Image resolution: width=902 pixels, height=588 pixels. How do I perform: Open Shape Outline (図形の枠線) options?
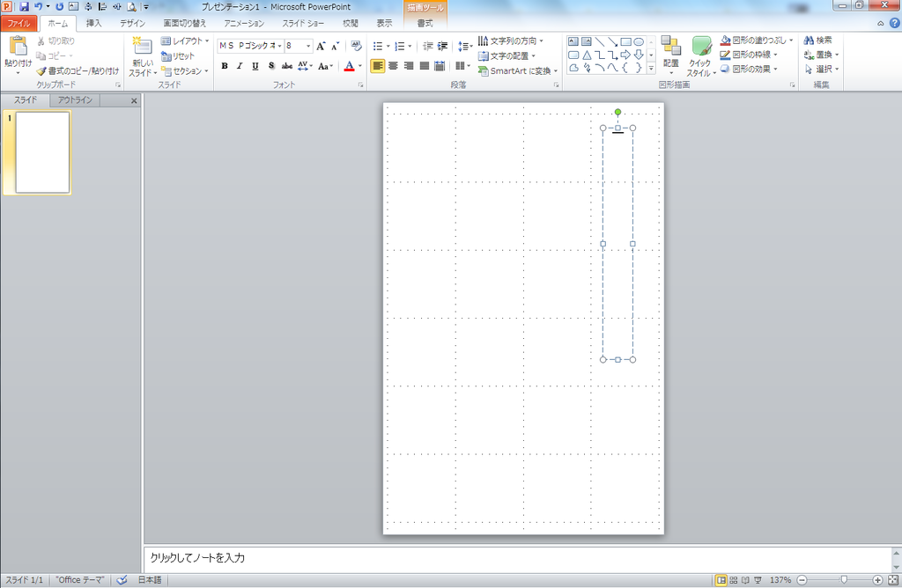point(750,55)
